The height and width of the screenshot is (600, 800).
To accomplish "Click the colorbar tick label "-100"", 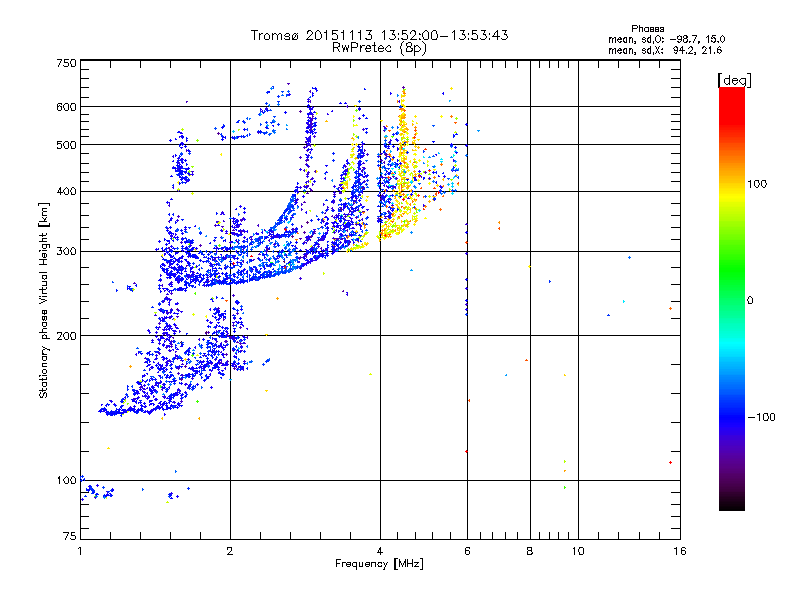I will click(761, 417).
